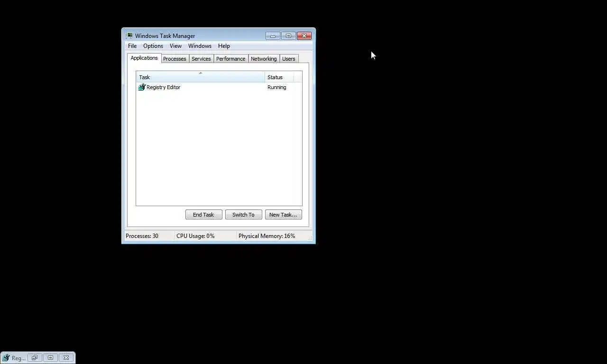Switch to the Processes tab
The height and width of the screenshot is (364, 607).
(175, 59)
